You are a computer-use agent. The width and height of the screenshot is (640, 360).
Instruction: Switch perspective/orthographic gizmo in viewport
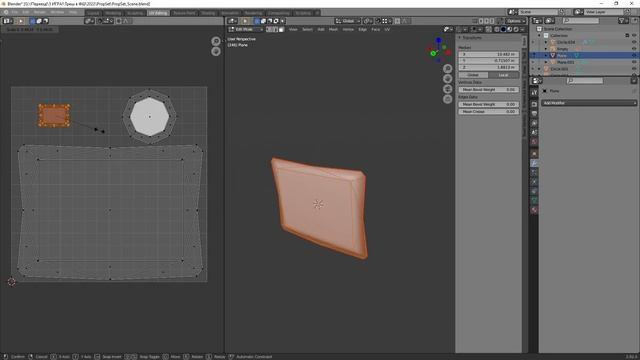[448, 99]
